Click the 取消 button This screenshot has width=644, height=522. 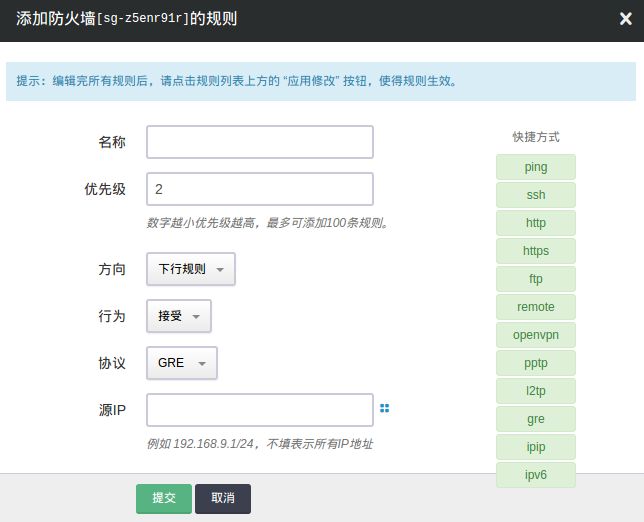point(223,498)
